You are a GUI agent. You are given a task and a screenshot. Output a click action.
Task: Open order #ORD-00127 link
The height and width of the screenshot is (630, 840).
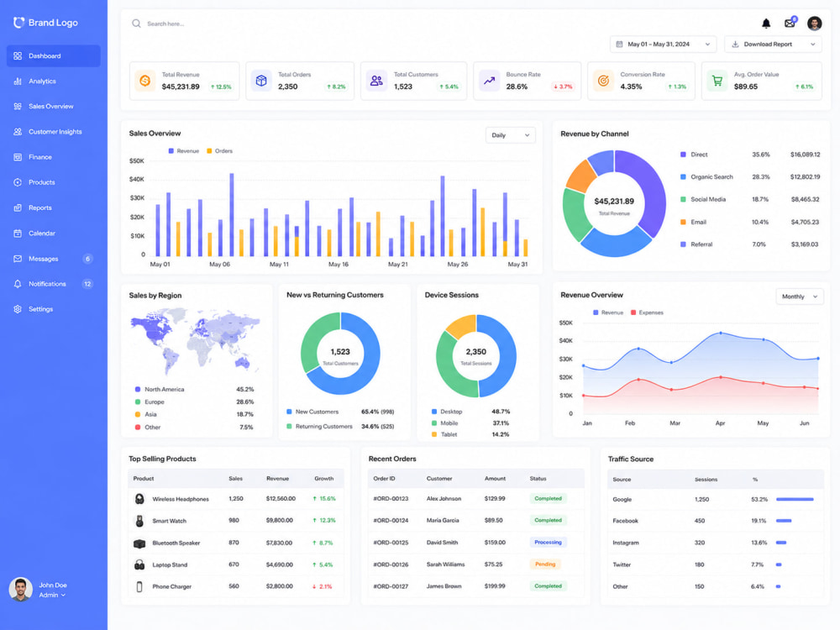(x=391, y=586)
